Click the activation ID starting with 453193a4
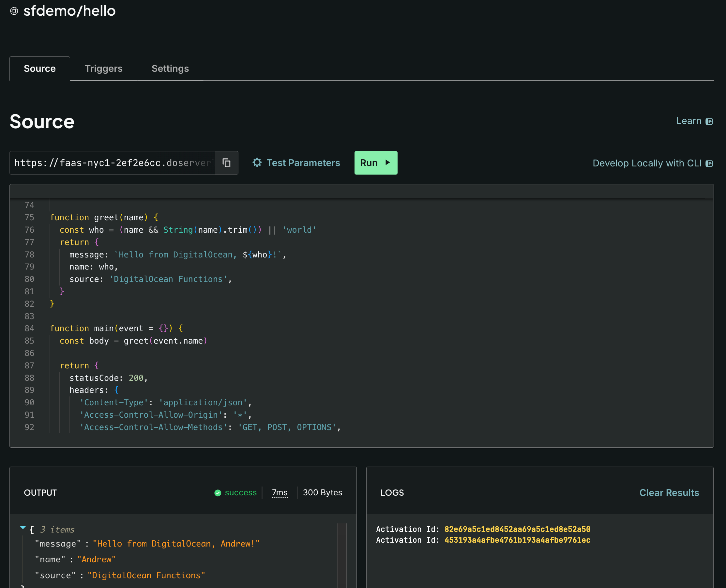726x588 pixels. pyautogui.click(x=517, y=540)
